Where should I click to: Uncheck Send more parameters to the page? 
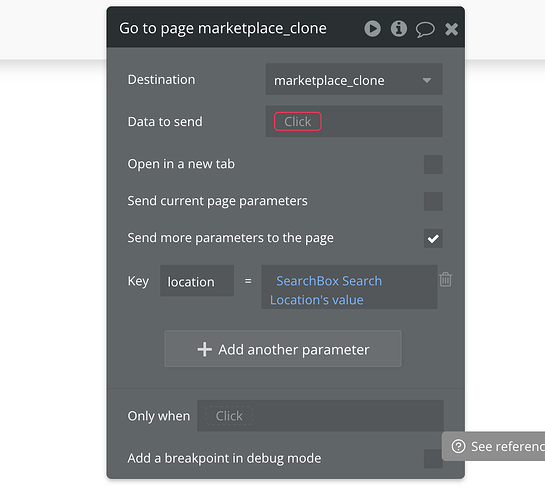(x=433, y=238)
